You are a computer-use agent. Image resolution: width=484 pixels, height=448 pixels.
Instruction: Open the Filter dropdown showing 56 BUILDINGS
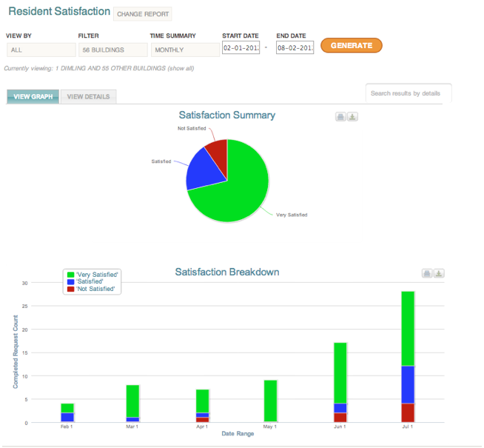[x=113, y=50]
